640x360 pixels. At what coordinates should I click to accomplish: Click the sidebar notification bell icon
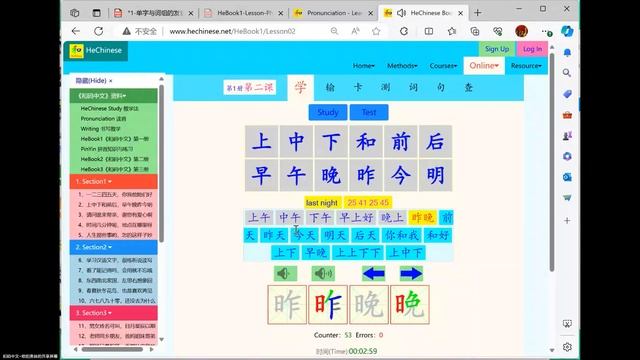tap(567, 53)
